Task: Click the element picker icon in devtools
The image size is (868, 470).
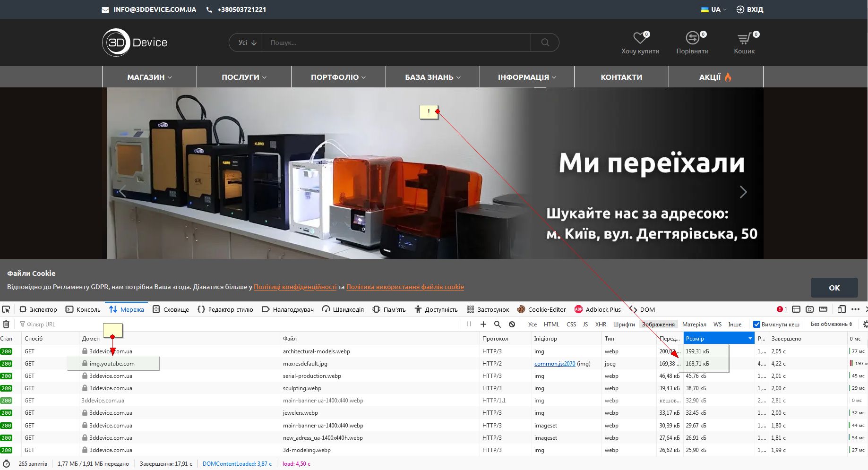Action: (x=6, y=309)
